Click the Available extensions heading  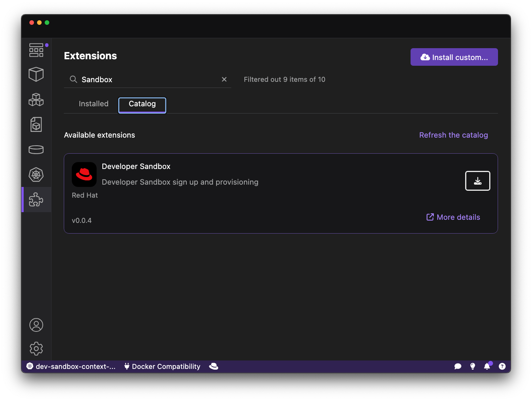click(x=99, y=135)
